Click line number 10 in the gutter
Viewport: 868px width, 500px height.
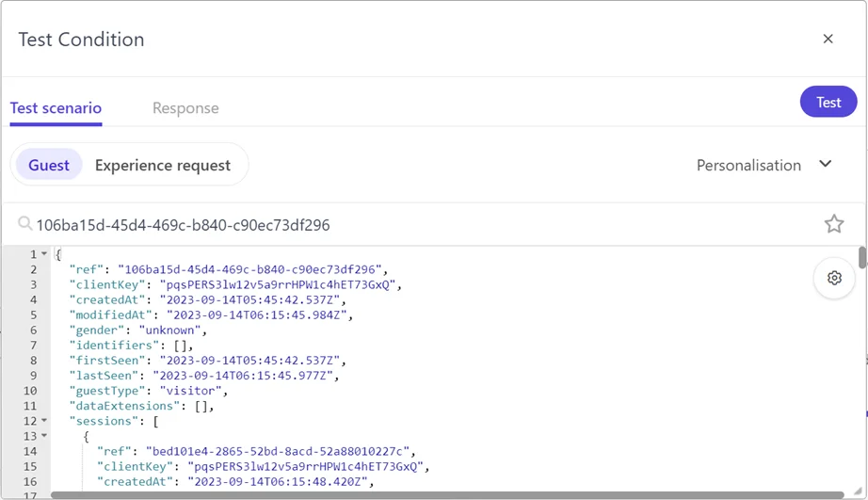click(30, 391)
